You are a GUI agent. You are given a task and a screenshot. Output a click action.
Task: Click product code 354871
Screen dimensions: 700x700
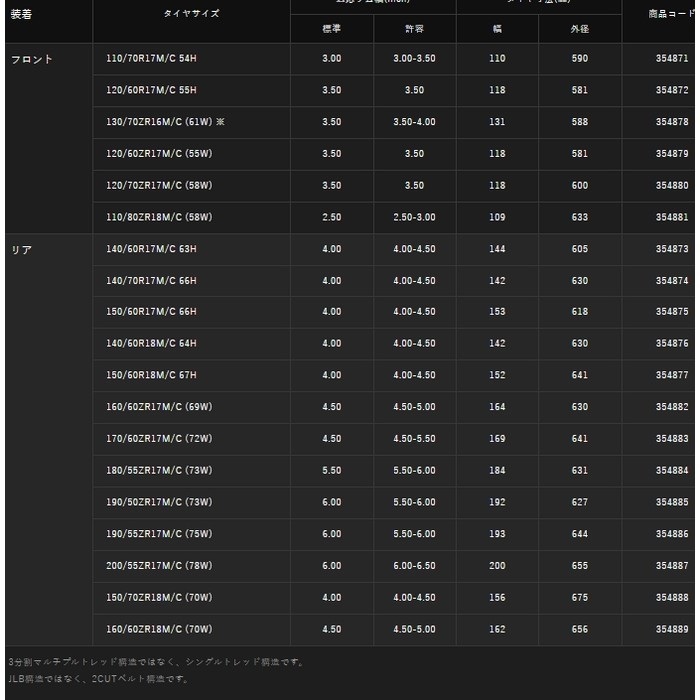coord(672,59)
